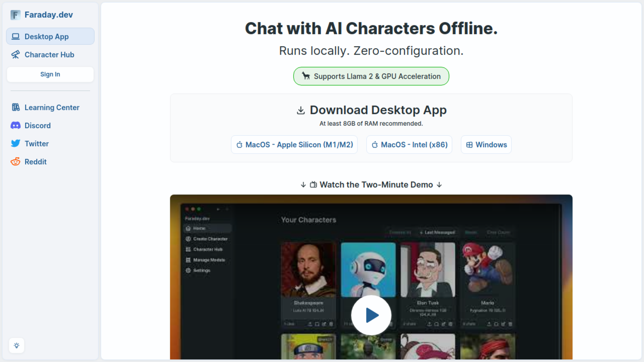Click the Desktop App navigation tab
The image size is (644, 362).
click(x=50, y=36)
